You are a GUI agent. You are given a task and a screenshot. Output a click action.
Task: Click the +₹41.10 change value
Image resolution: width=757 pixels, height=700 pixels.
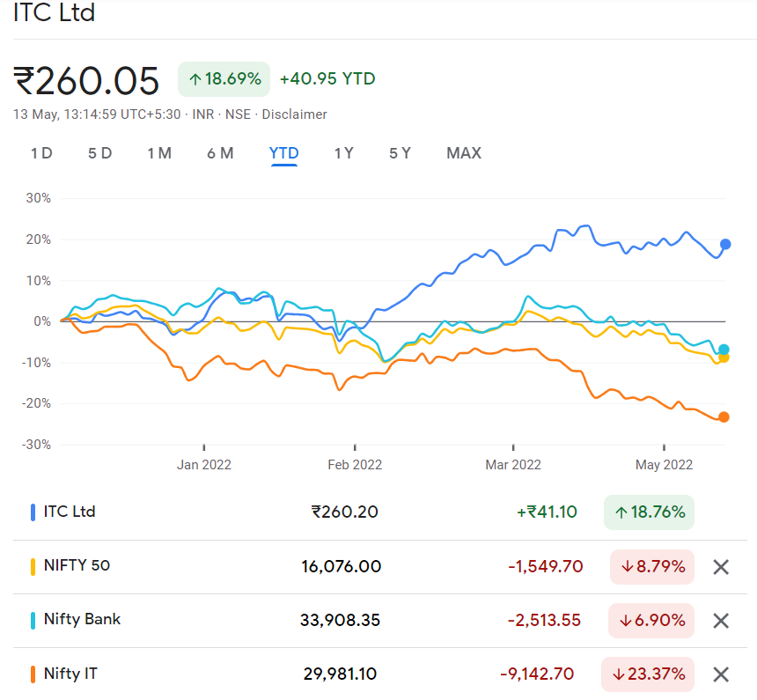547,512
